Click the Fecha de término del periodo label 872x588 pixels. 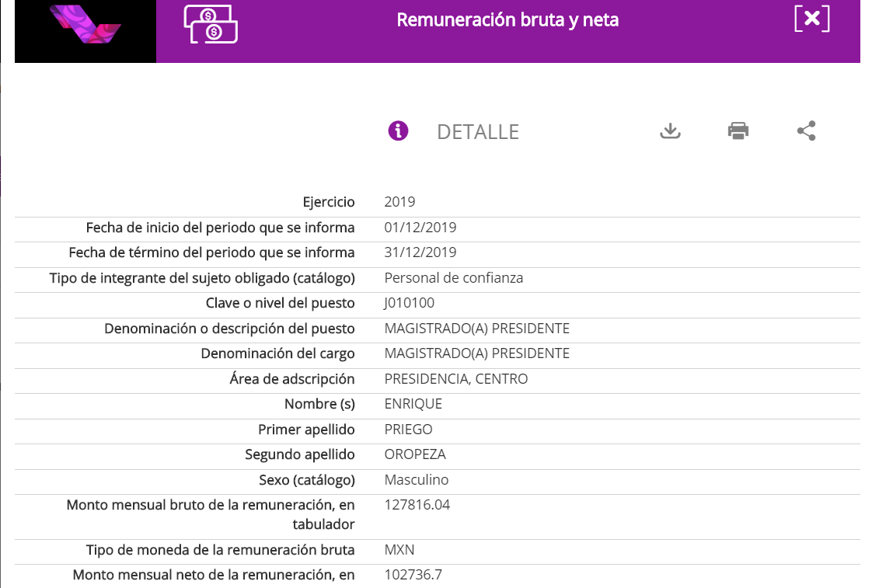click(211, 253)
